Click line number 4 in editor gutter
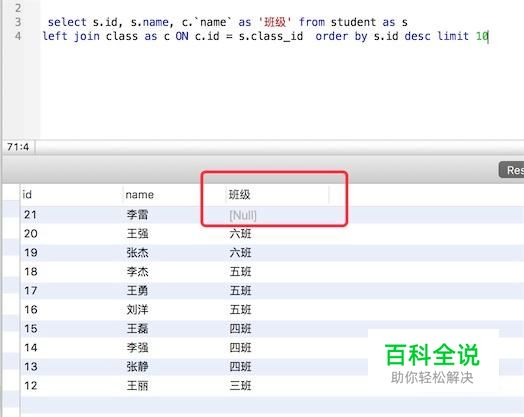 pyautogui.click(x=18, y=36)
